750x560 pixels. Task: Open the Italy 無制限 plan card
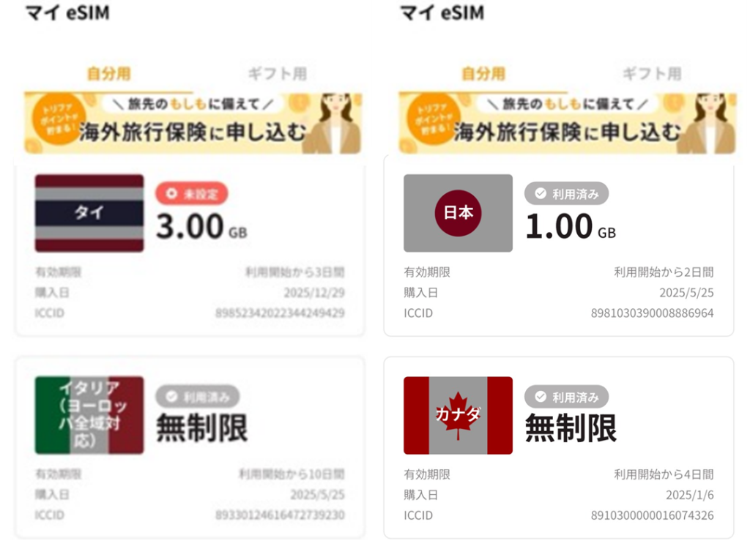pos(190,447)
